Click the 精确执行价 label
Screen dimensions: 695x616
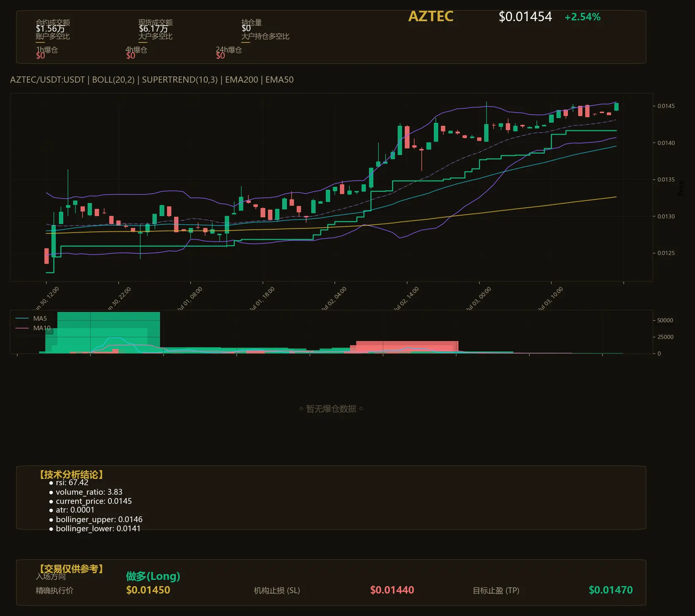pyautogui.click(x=54, y=591)
